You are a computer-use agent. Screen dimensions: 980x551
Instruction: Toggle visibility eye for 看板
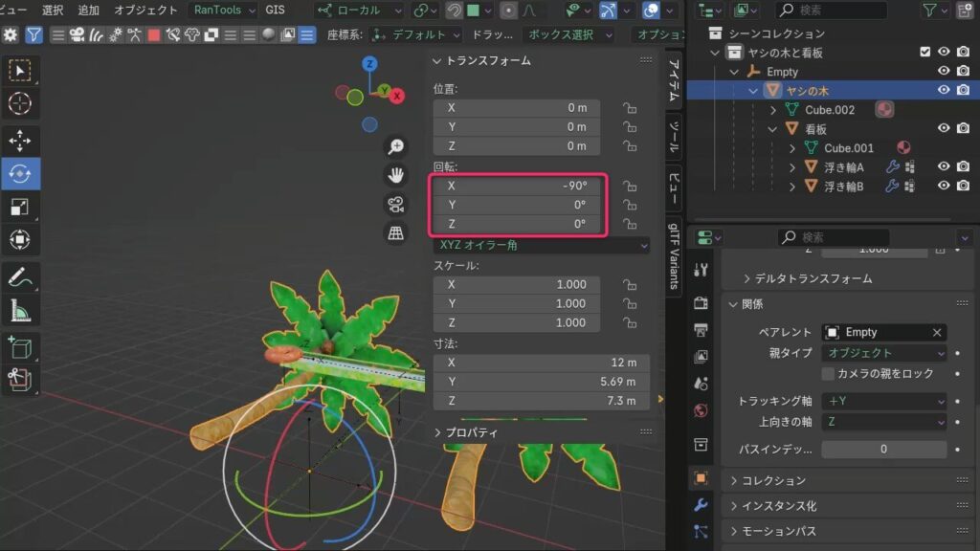click(x=944, y=129)
